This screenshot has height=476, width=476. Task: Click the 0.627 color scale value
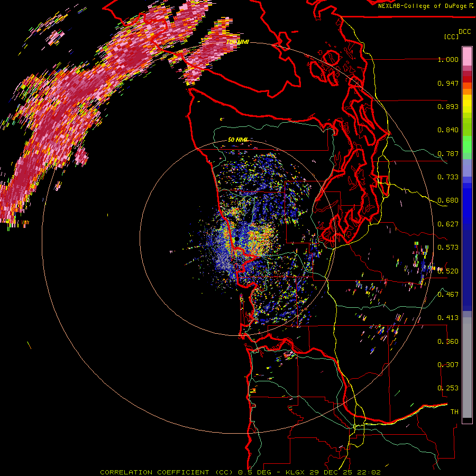click(x=448, y=224)
